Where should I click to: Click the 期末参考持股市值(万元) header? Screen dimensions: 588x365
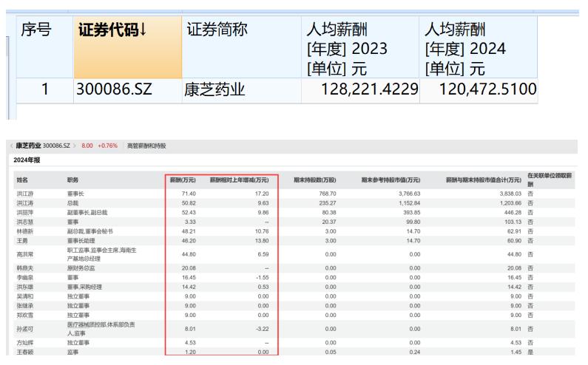pos(391,180)
